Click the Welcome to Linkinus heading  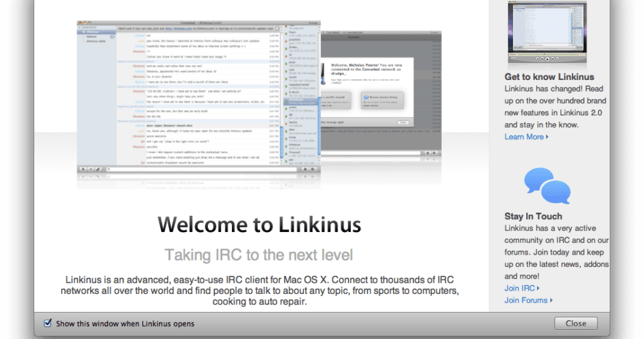coord(259,225)
